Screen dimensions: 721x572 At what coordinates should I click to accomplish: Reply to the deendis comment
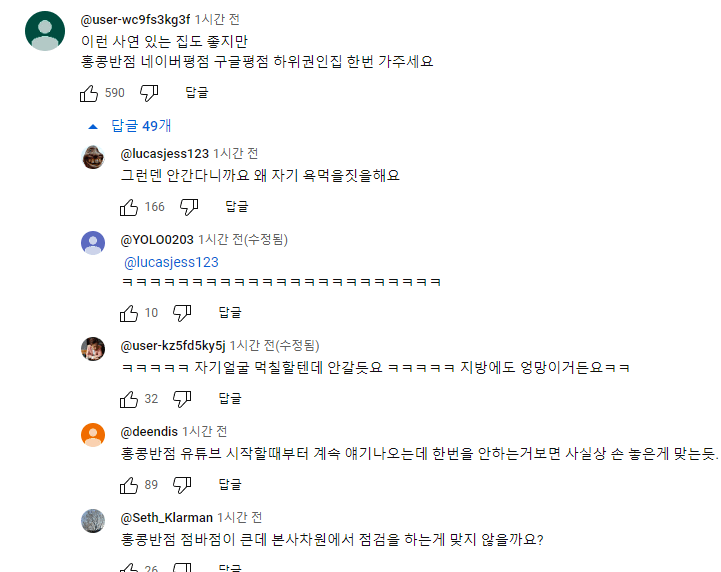click(230, 485)
